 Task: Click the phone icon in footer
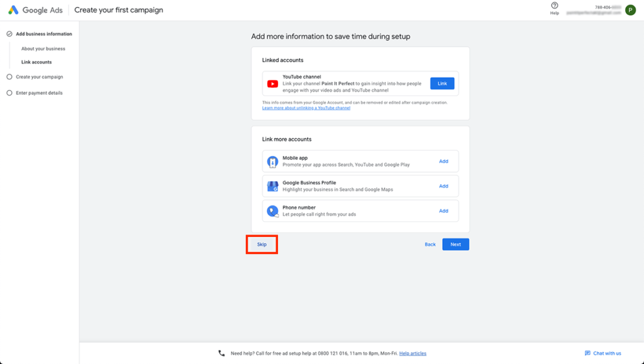coord(221,353)
